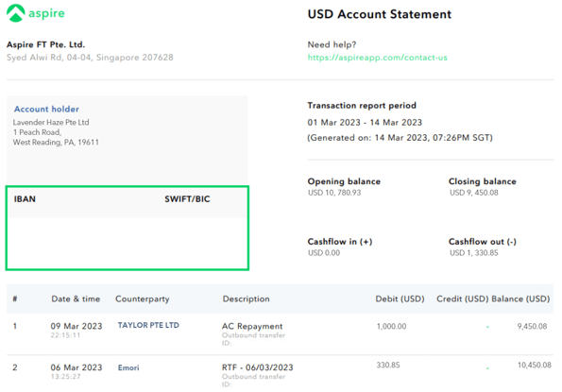Image resolution: width=562 pixels, height=392 pixels.
Task: Click the Cashflow out amount
Action: click(x=474, y=253)
